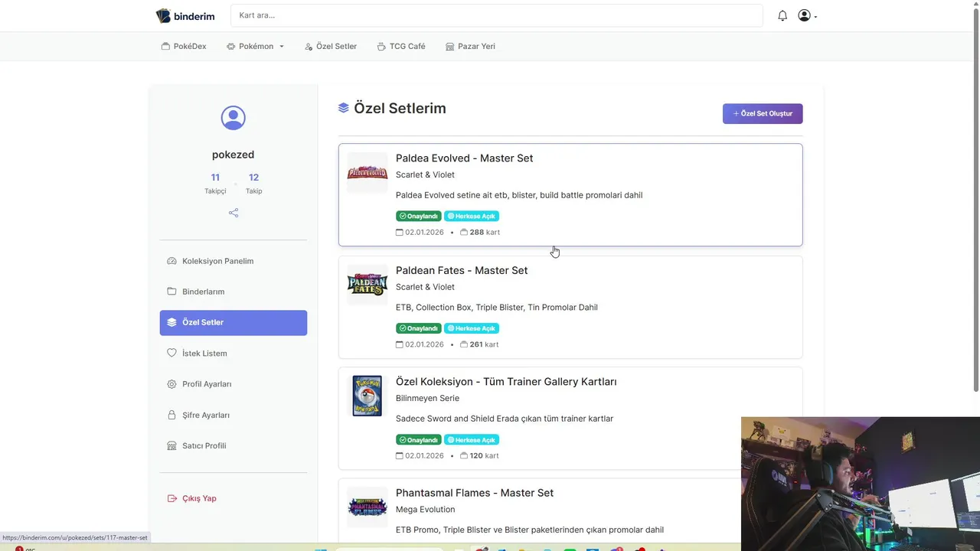Click '288 kart' count on Paldea Evolved
980x551 pixels.
(x=480, y=232)
